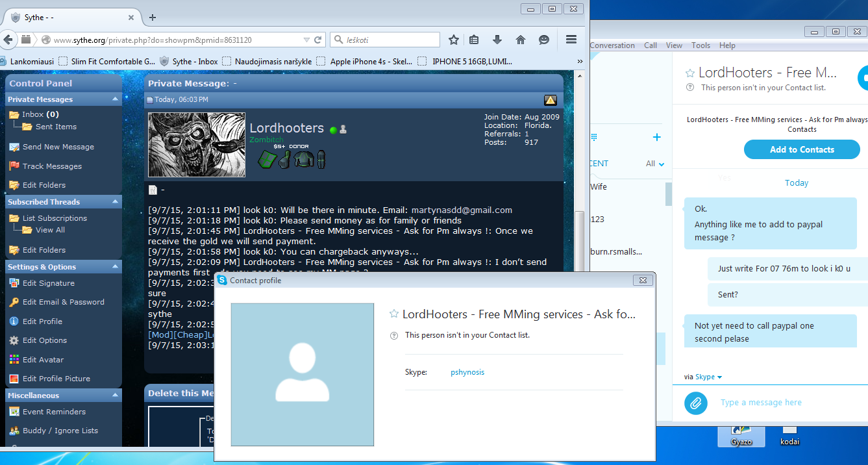Click the Buddy / Ignore Lists icon
This screenshot has height=465, width=868.
click(14, 431)
